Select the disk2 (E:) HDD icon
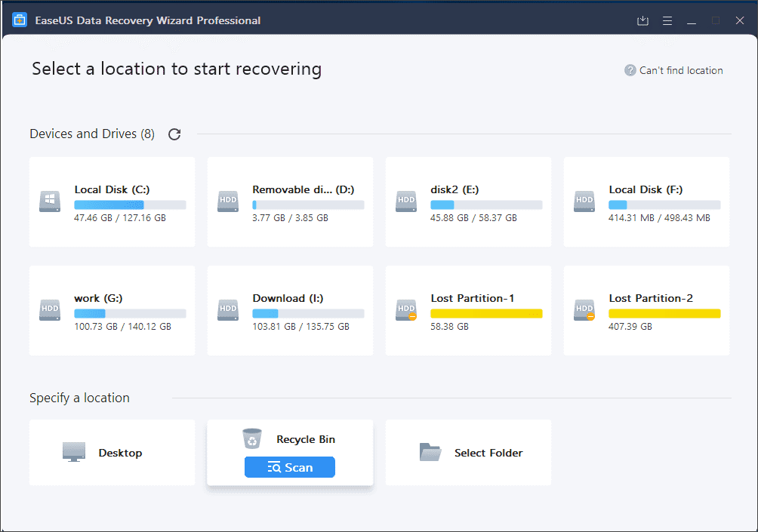This screenshot has height=532, width=758. tap(406, 201)
